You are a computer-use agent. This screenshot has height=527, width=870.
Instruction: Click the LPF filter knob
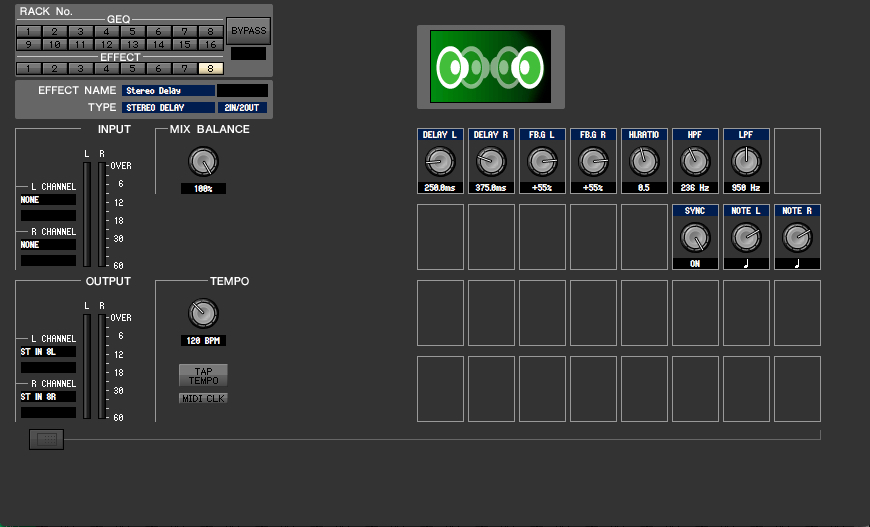click(746, 161)
